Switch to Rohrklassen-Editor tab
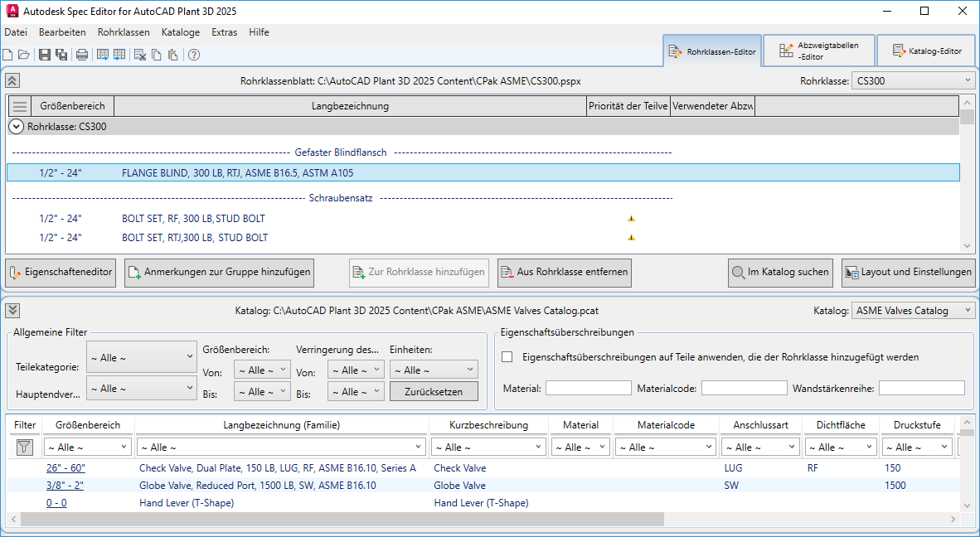The width and height of the screenshot is (980, 537). [x=712, y=51]
